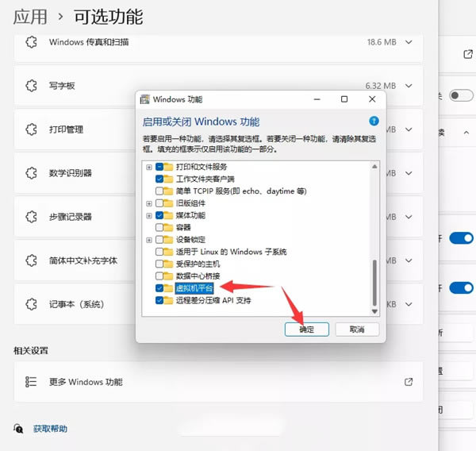Maximize the Windows 功能 dialog
The height and width of the screenshot is (451, 476).
point(344,99)
